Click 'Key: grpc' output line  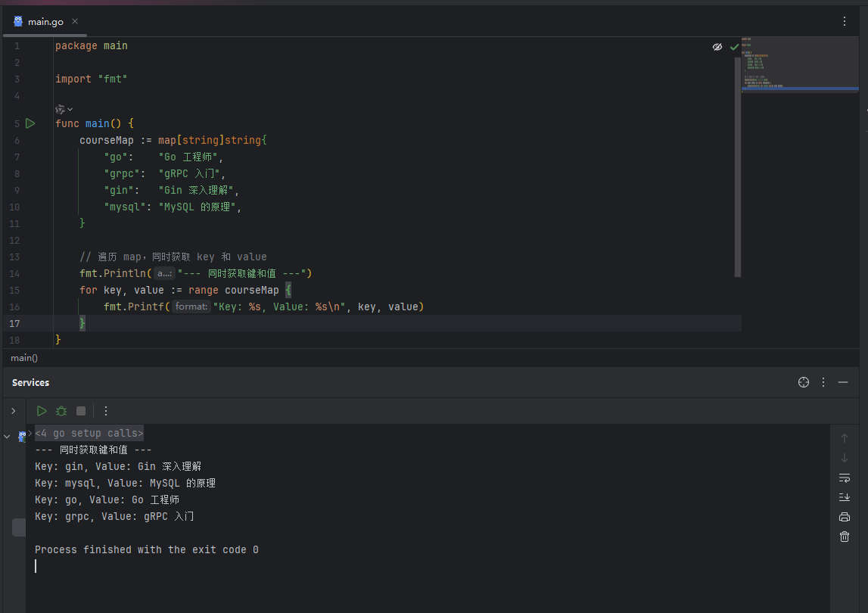[114, 516]
